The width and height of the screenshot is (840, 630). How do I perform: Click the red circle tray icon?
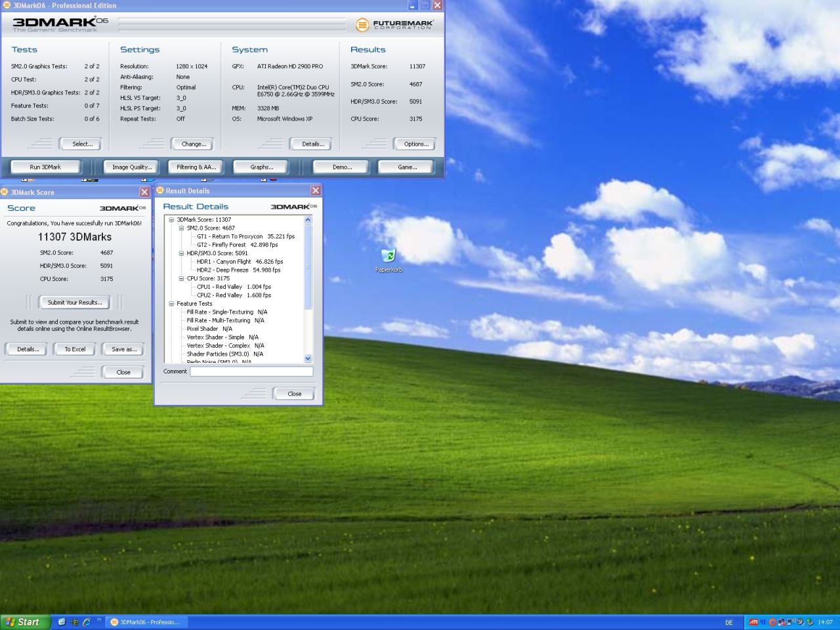click(x=772, y=622)
